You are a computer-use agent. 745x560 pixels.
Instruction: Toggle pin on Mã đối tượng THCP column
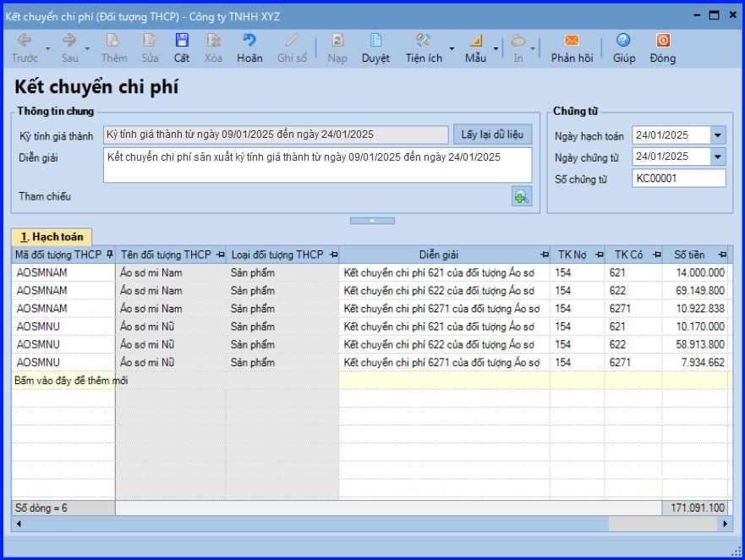tap(110, 255)
